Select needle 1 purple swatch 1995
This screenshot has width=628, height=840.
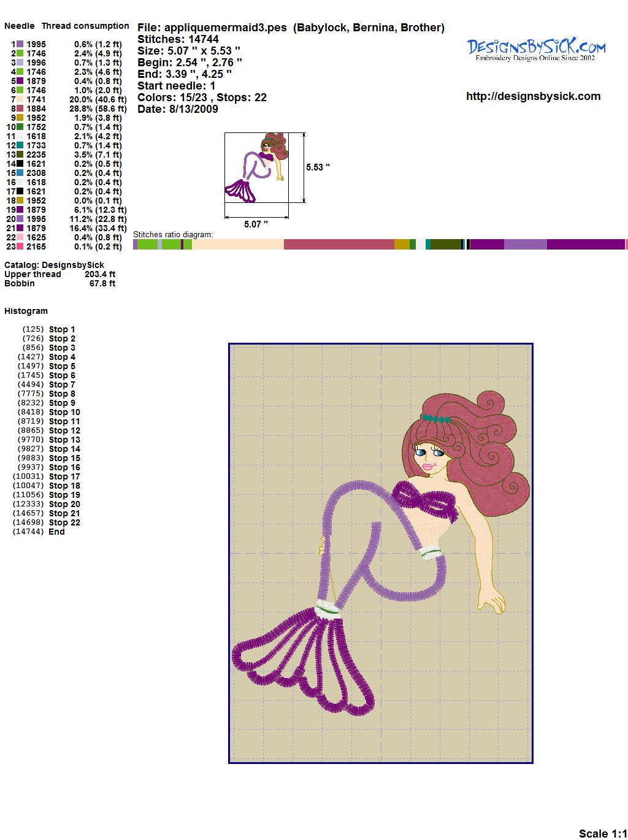point(20,44)
